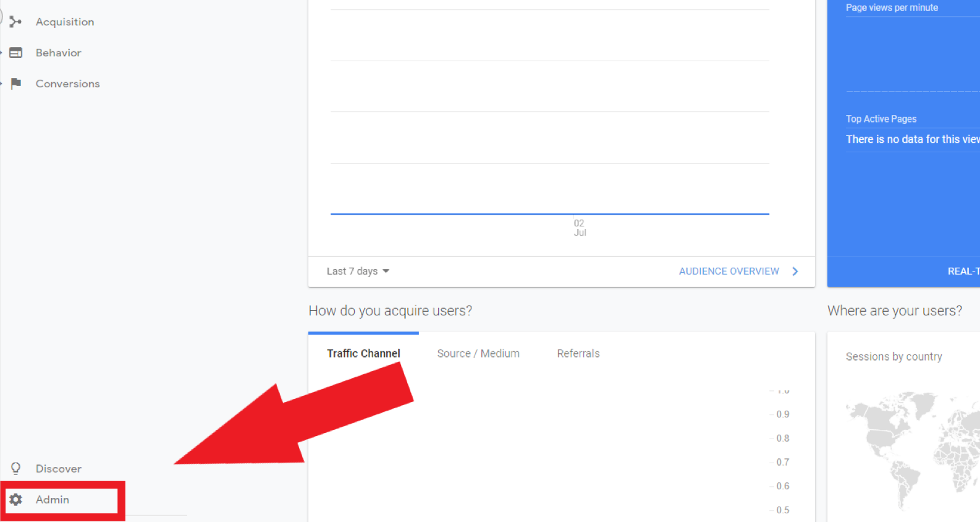This screenshot has width=980, height=522.
Task: Switch to the Source / Medium tab
Action: coord(478,353)
